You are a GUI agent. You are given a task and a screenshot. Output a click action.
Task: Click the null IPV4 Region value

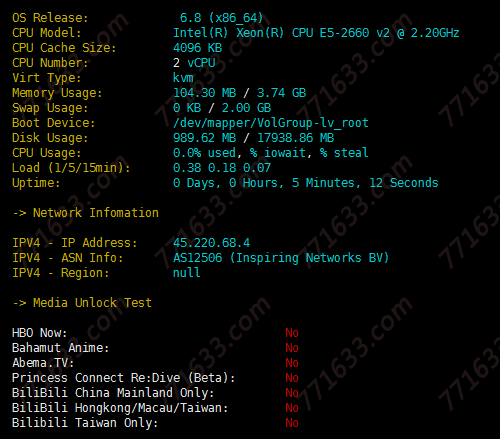(186, 273)
